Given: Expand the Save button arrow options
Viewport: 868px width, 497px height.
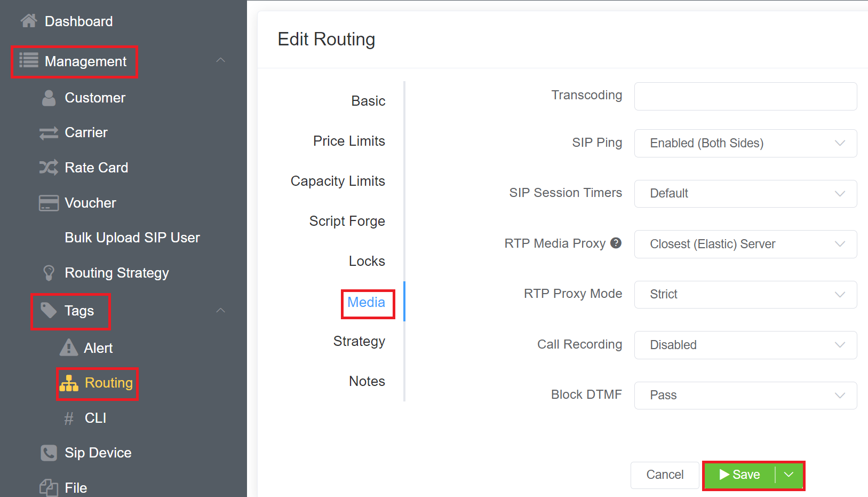Looking at the screenshot, I should 789,475.
